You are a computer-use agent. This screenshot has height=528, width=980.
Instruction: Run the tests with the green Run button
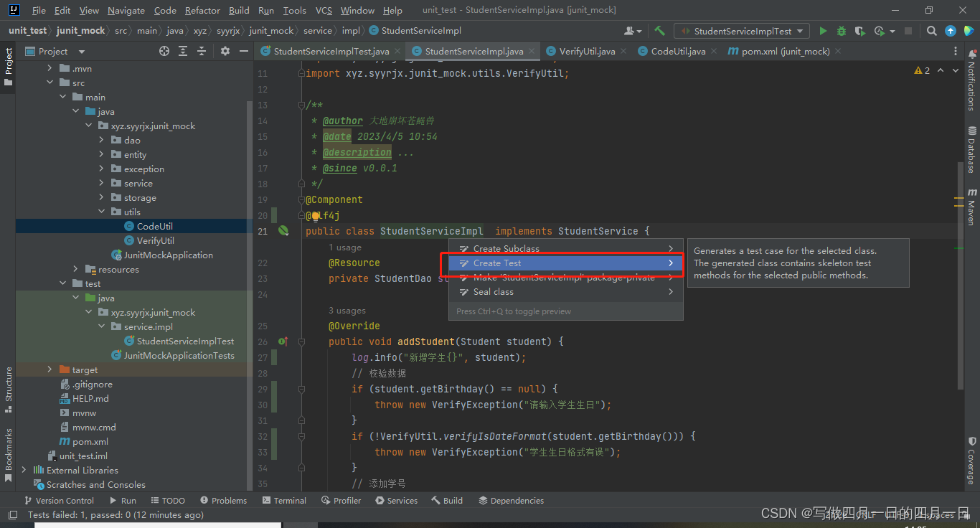[x=824, y=31]
